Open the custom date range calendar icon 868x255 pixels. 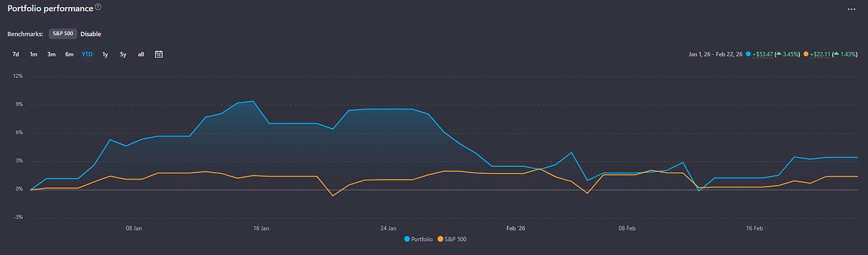coord(159,54)
